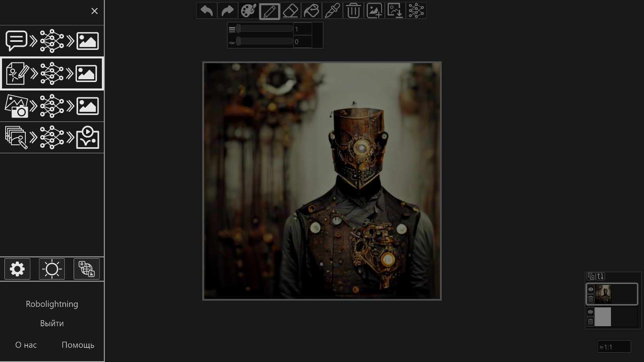The height and width of the screenshot is (362, 644).
Task: Toggle the light/dark theme sun icon
Action: [x=52, y=269]
